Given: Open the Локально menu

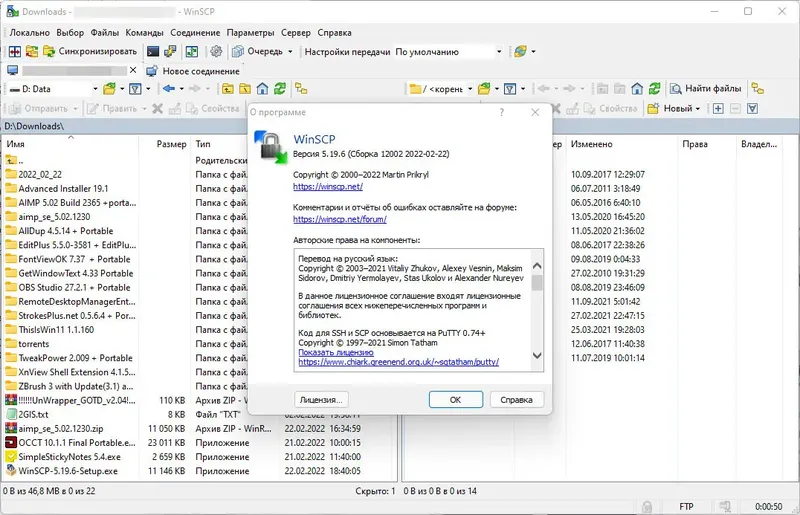Looking at the screenshot, I should 30,33.
